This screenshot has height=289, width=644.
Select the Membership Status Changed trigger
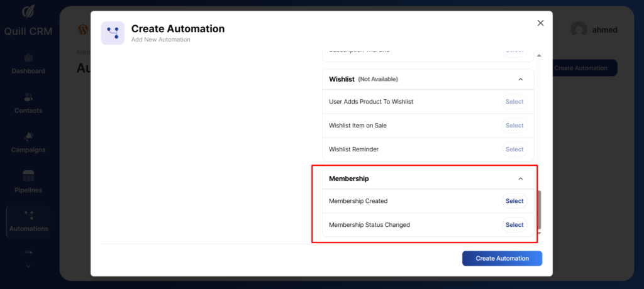click(514, 225)
